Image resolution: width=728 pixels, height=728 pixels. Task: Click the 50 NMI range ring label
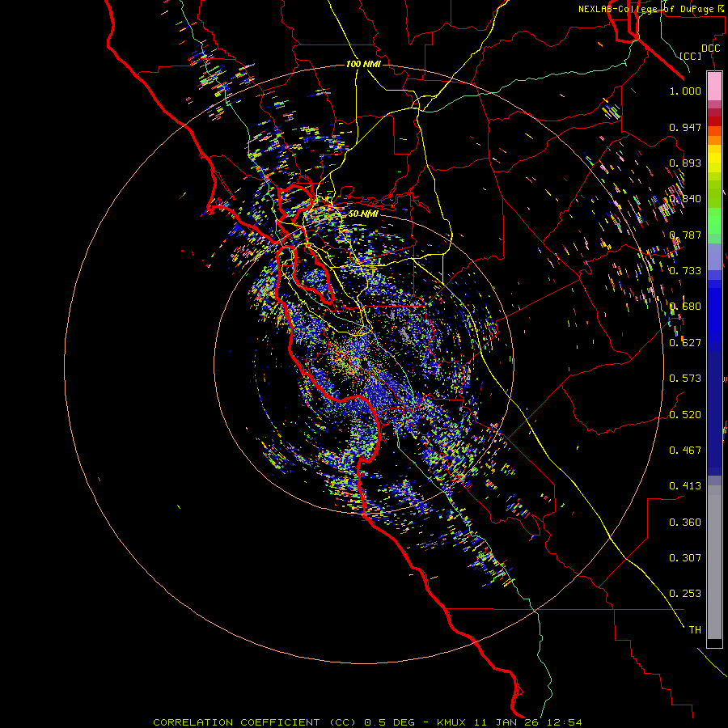tap(363, 214)
